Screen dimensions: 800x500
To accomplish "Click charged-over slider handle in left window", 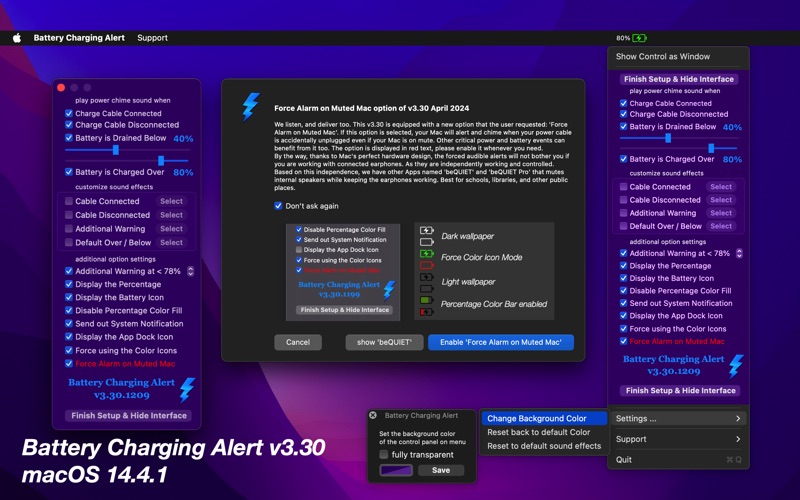I will [161, 161].
